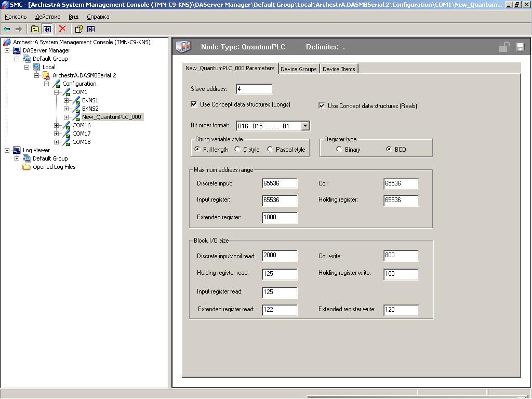The image size is (532, 399).
Task: Select Opened Log Files in tree
Action: point(54,167)
